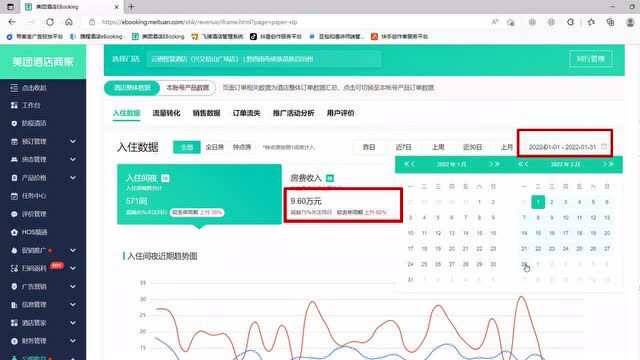
Task: Expand the 酒店管家 sidebar menu
Action: pos(73,323)
